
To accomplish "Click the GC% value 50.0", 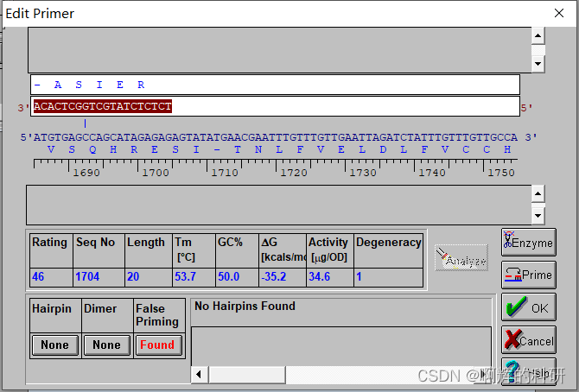I will [228, 277].
